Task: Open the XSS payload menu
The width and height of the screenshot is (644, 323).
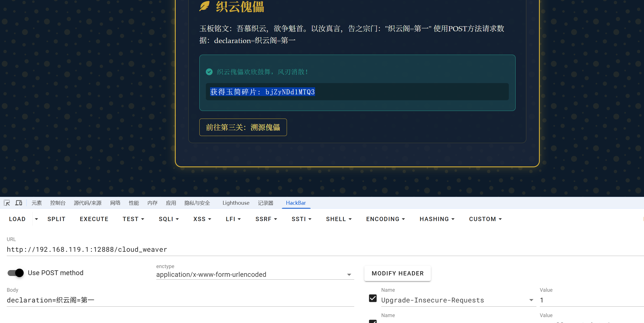Action: 202,219
